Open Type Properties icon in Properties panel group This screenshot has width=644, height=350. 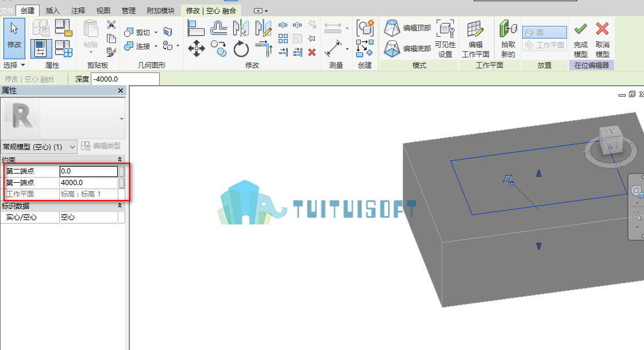coord(41,28)
